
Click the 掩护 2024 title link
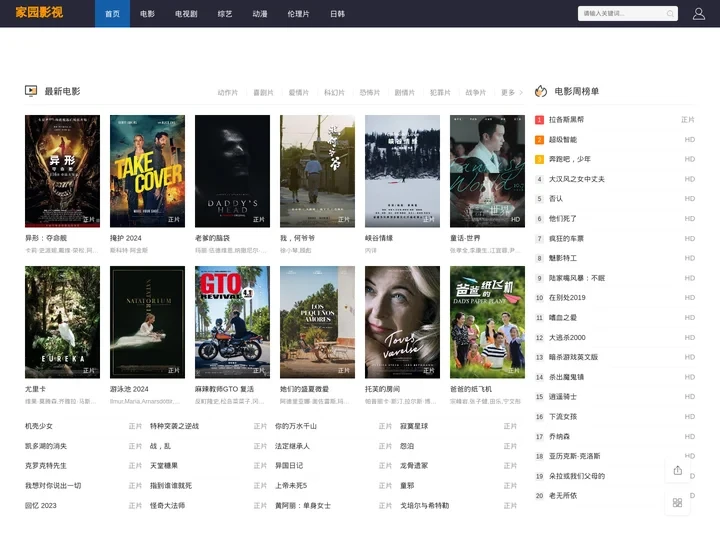point(126,238)
